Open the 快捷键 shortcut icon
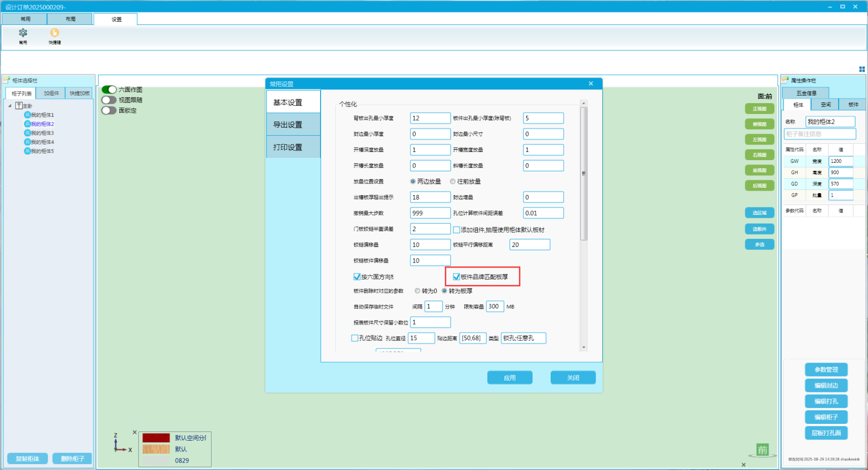 [54, 33]
